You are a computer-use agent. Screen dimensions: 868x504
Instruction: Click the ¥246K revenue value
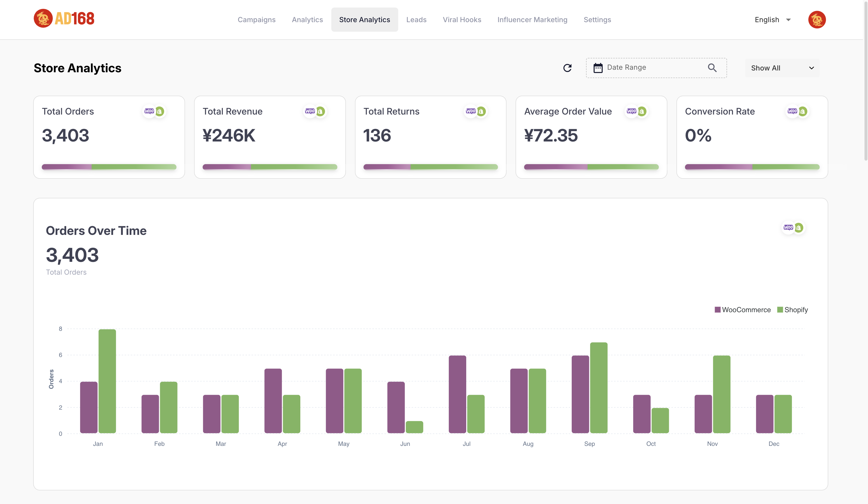[x=229, y=135]
